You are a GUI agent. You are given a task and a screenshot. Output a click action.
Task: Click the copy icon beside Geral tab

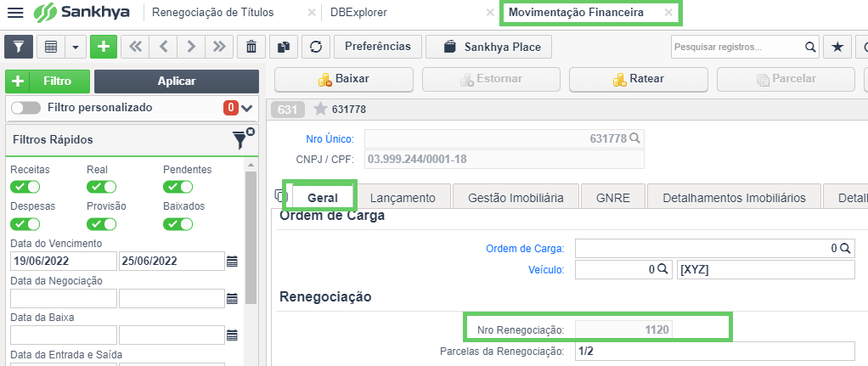[x=281, y=195]
